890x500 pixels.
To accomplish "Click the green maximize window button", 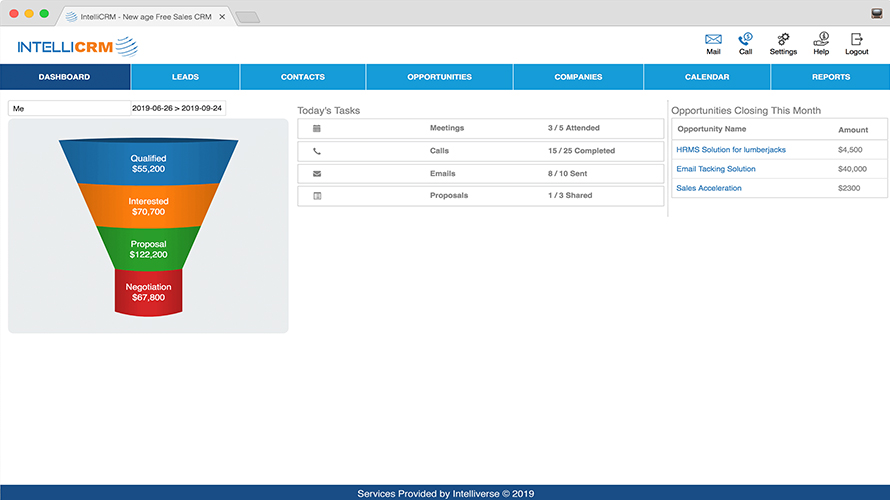I will (x=44, y=13).
